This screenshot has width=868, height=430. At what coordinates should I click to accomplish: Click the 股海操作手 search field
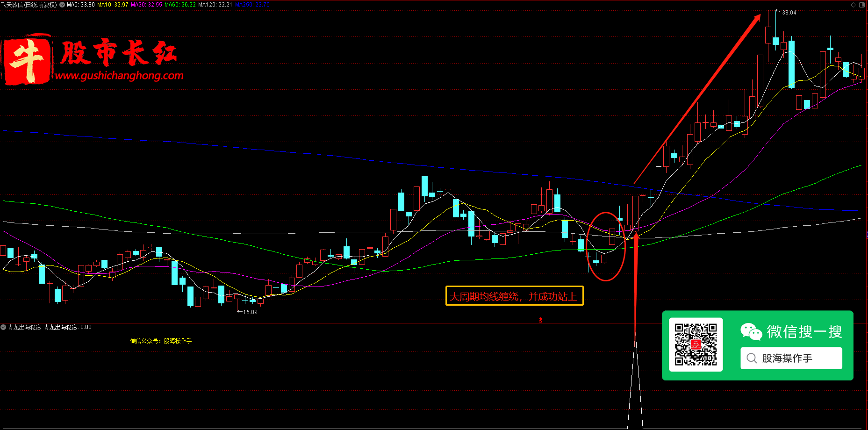point(791,358)
